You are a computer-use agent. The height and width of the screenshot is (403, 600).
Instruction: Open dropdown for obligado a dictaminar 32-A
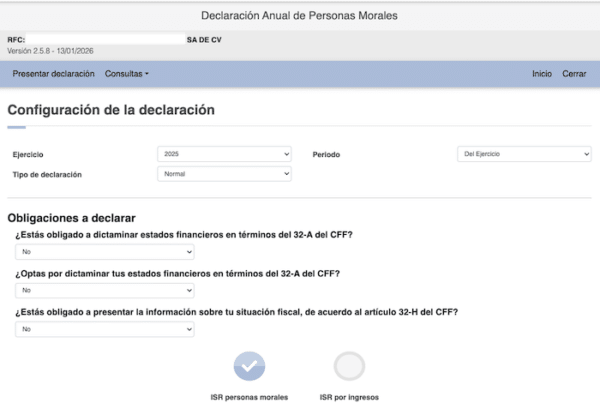pos(104,252)
